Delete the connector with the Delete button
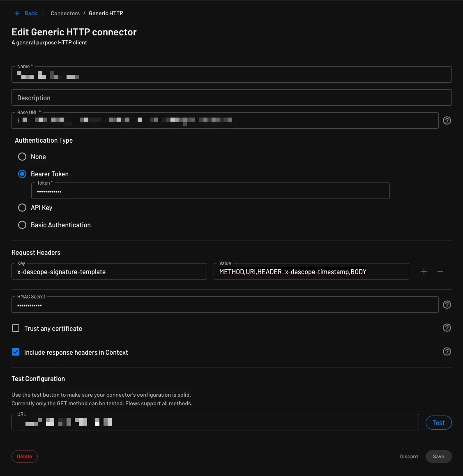The height and width of the screenshot is (476, 463). pyautogui.click(x=25, y=457)
